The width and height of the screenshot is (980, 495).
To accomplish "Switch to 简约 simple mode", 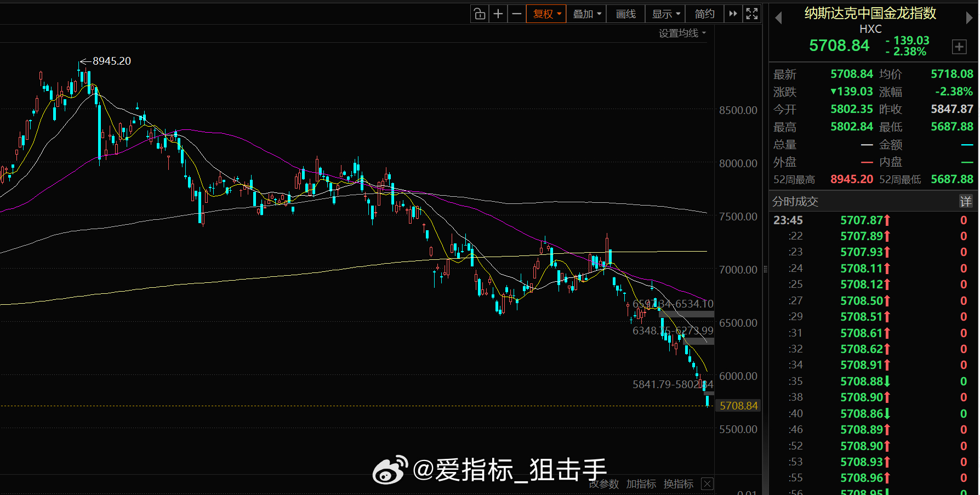I will [705, 14].
